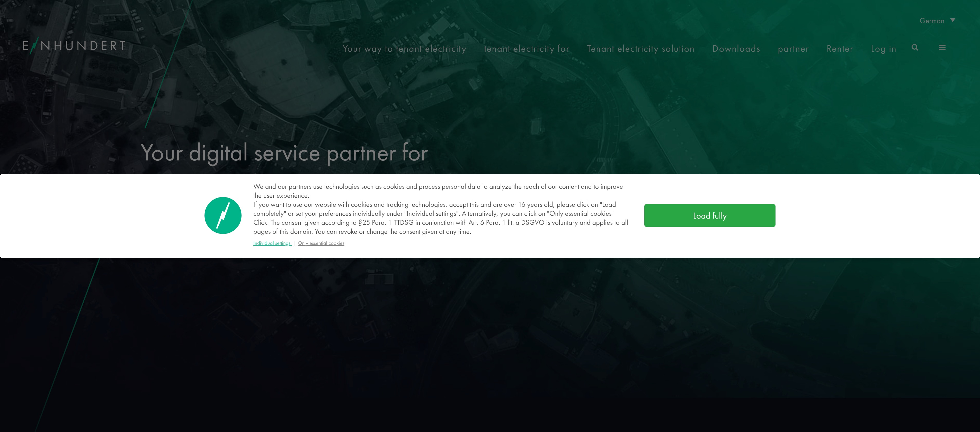Image resolution: width=980 pixels, height=432 pixels.
Task: Click the EINHUNDERT logo
Action: coord(74,46)
